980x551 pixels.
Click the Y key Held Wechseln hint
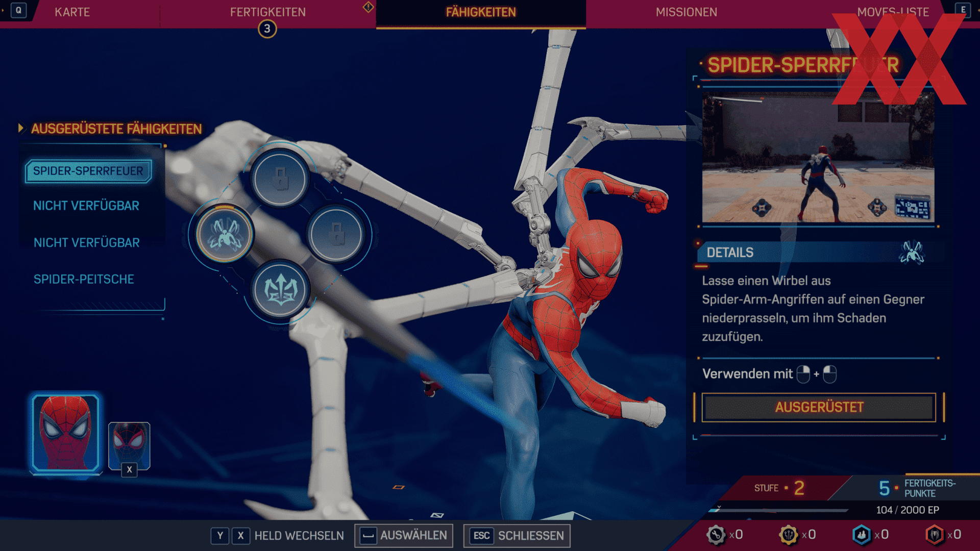[220, 536]
